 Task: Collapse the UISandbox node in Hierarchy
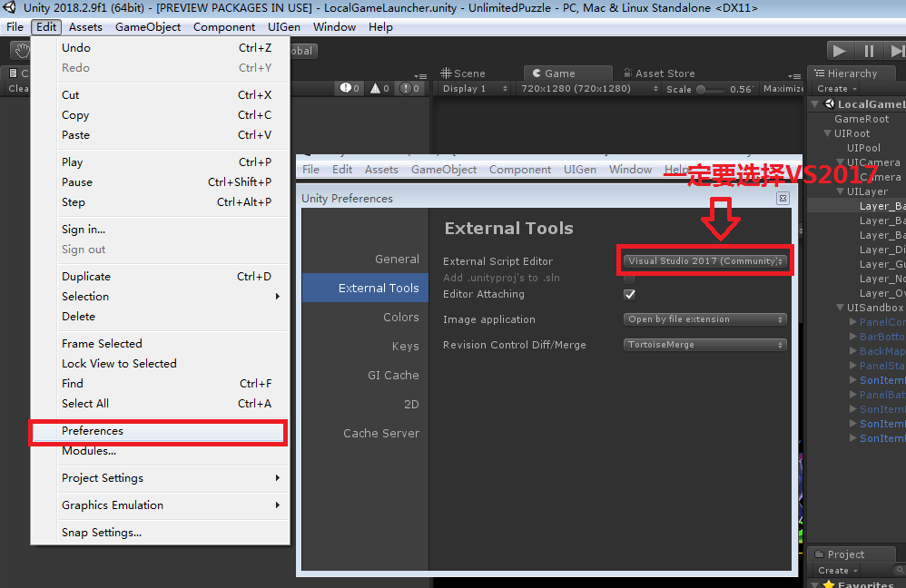(x=841, y=308)
